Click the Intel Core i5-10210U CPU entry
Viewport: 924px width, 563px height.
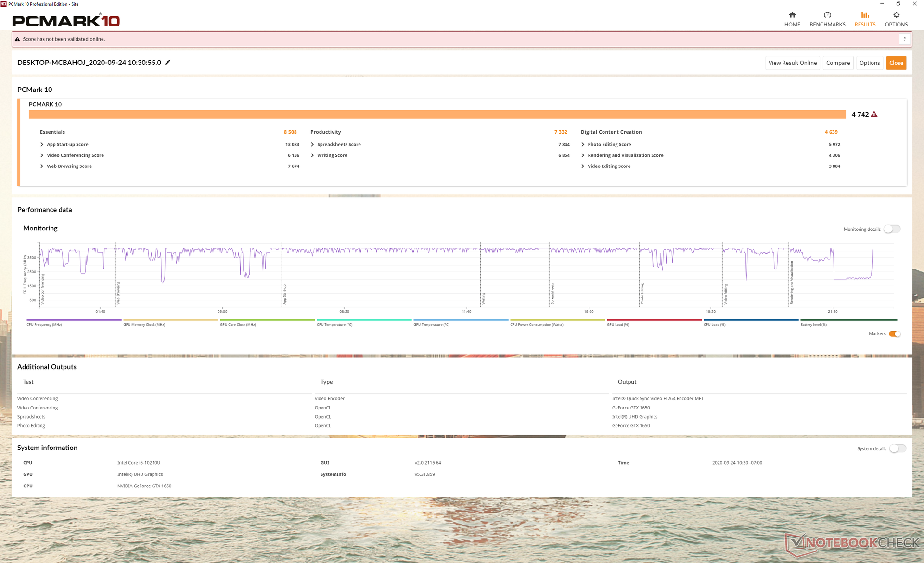139,463
